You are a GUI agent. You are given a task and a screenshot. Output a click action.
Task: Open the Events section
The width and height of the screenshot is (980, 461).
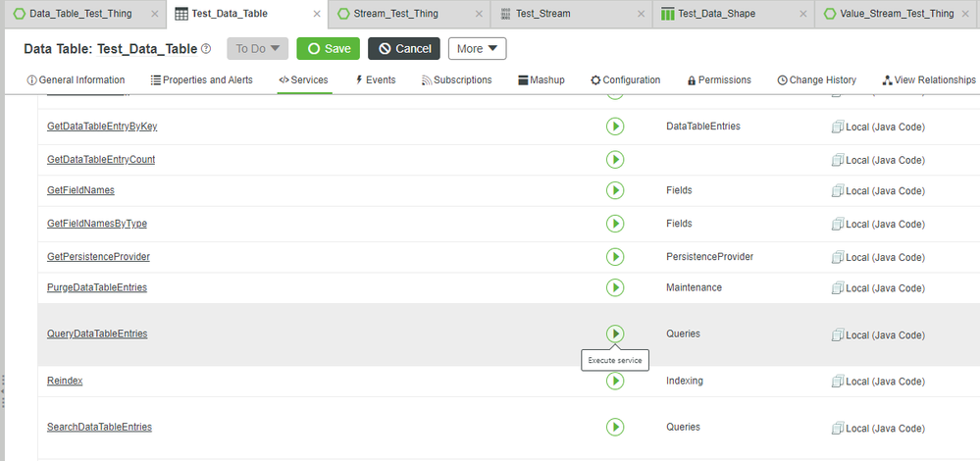pyautogui.click(x=375, y=80)
